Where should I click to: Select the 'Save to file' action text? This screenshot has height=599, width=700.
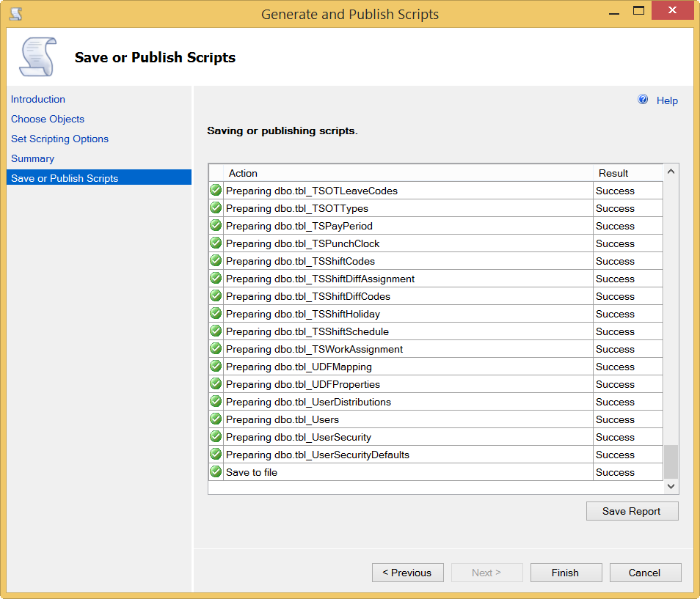coord(252,472)
